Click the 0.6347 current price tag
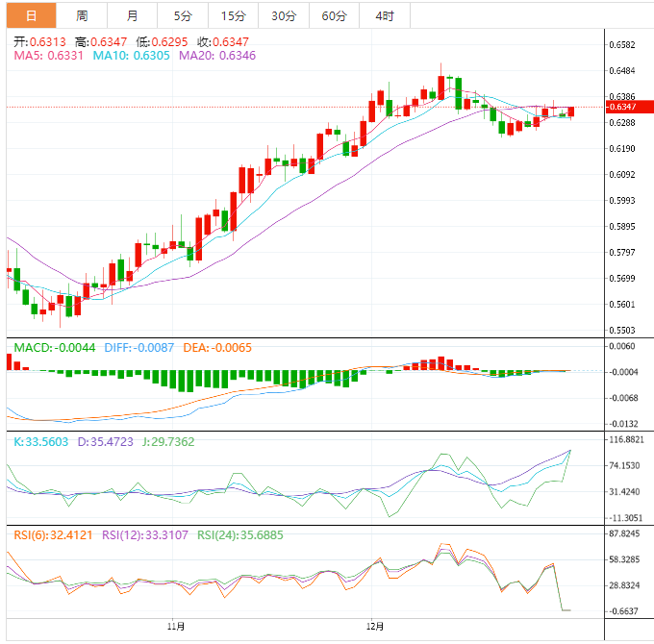 (624, 107)
